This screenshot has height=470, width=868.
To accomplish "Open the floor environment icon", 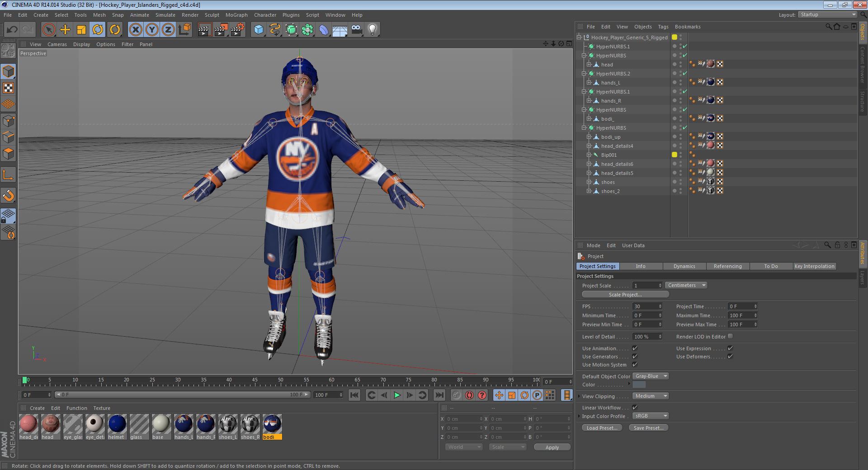I will (x=340, y=30).
